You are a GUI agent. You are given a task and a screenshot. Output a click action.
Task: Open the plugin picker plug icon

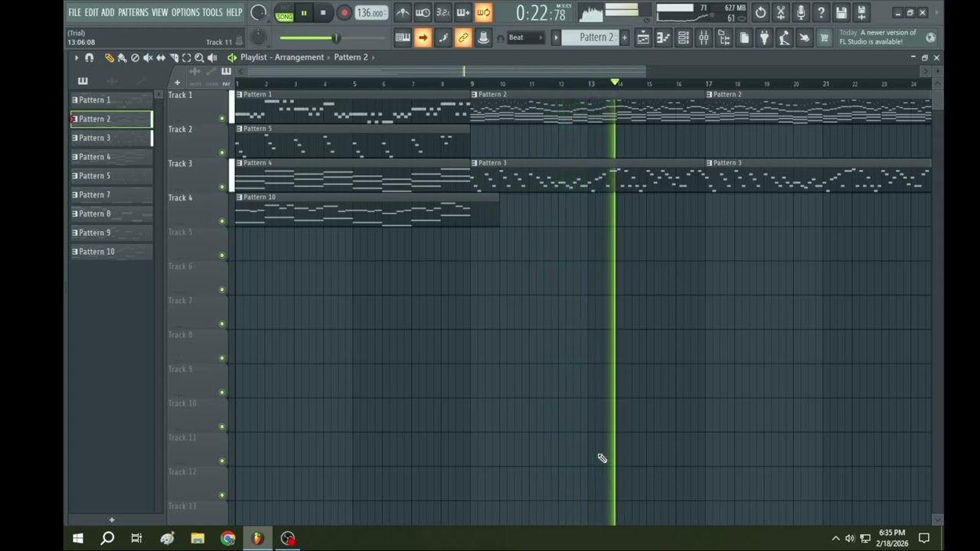tap(764, 37)
